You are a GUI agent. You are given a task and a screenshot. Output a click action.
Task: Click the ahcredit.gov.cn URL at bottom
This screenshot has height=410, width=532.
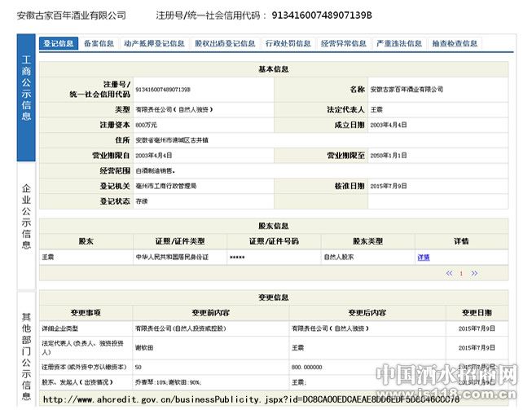pyautogui.click(x=251, y=399)
